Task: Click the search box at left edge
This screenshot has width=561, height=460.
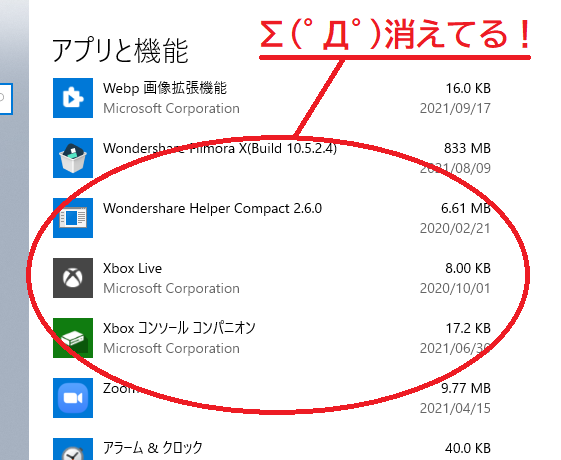Action: click(6, 99)
